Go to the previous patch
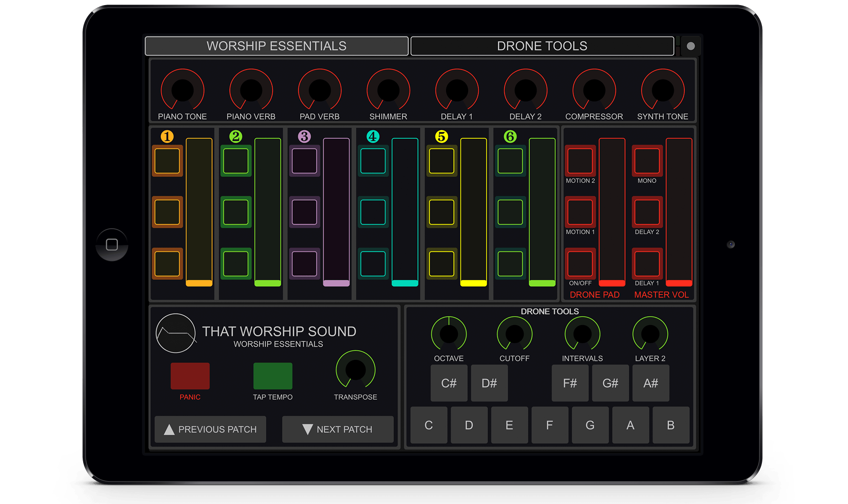The image size is (848, 504). click(210, 429)
